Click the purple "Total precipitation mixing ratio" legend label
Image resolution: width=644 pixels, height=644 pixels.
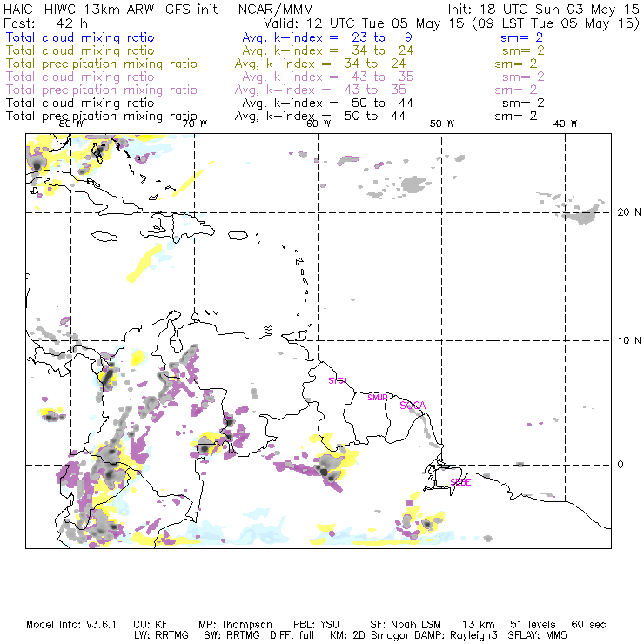pos(102,91)
